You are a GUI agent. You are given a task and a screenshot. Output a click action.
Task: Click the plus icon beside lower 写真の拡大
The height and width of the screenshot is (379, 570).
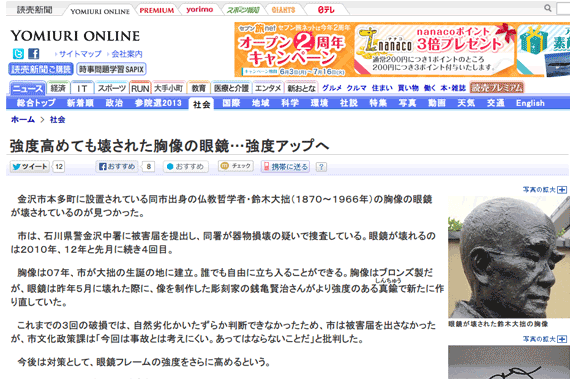click(562, 339)
